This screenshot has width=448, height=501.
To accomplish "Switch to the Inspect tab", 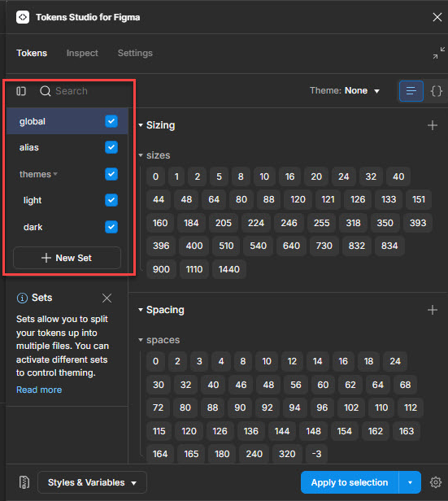I will click(x=82, y=53).
